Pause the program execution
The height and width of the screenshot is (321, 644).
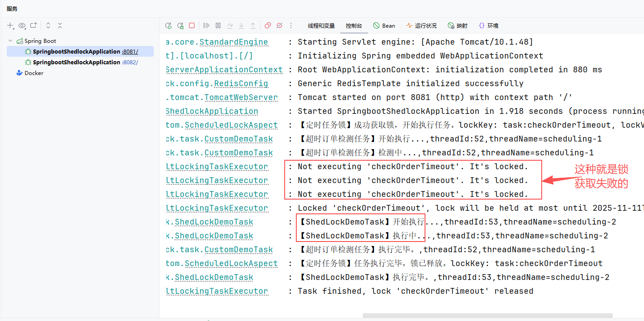[218, 26]
